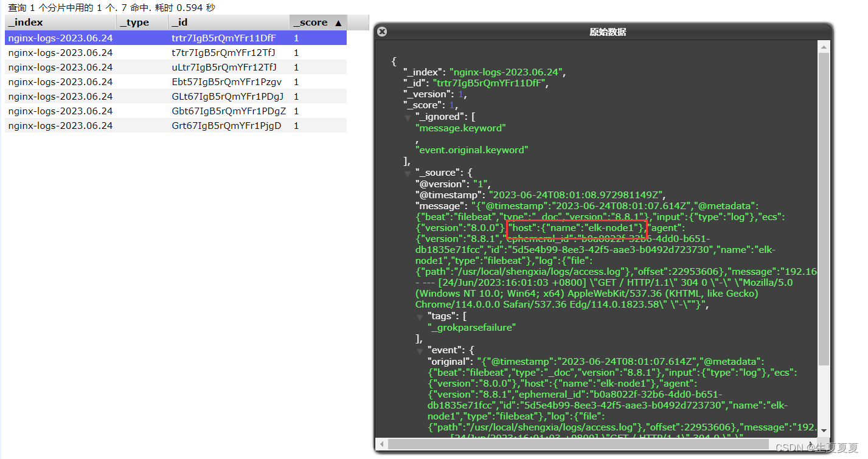Click the "message.keyword" string in the JSON
Screen dimensions: 868x459
(460, 128)
